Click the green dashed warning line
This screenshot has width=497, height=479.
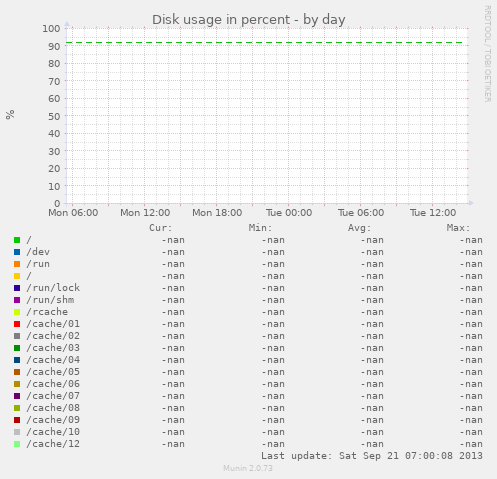tap(264, 43)
